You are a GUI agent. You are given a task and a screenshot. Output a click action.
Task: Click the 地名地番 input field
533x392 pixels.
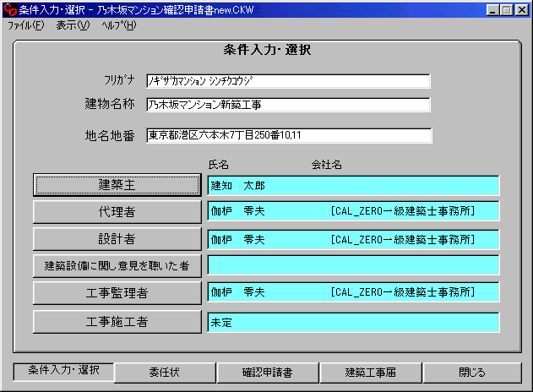pyautogui.click(x=289, y=135)
